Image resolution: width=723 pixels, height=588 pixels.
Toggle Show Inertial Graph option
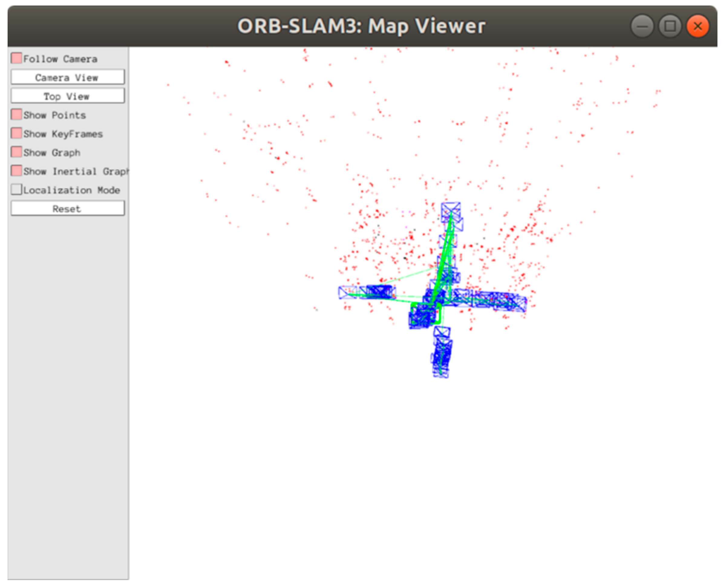16,171
